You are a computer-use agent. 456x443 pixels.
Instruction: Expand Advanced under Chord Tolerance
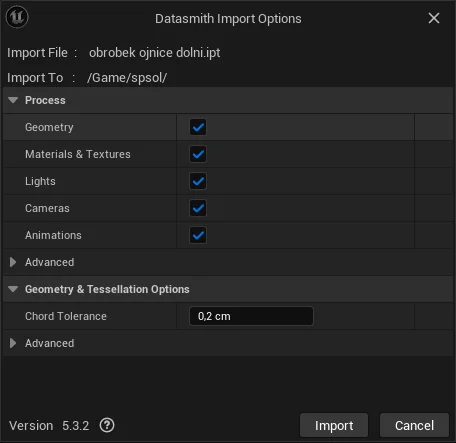click(x=13, y=343)
